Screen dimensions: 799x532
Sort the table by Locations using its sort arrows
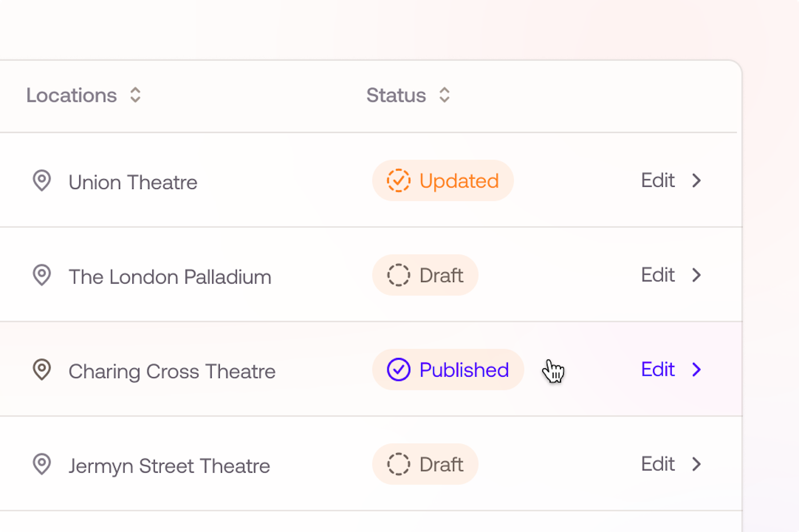point(135,95)
